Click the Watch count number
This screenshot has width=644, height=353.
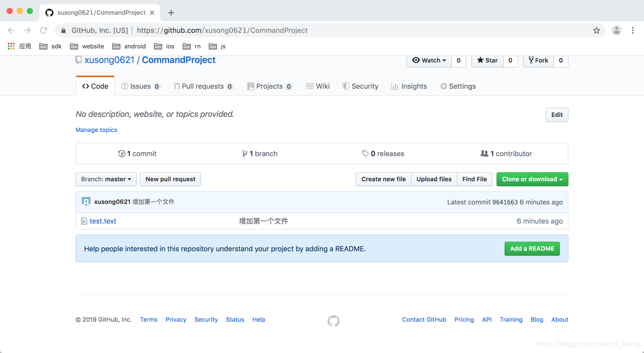click(x=458, y=60)
